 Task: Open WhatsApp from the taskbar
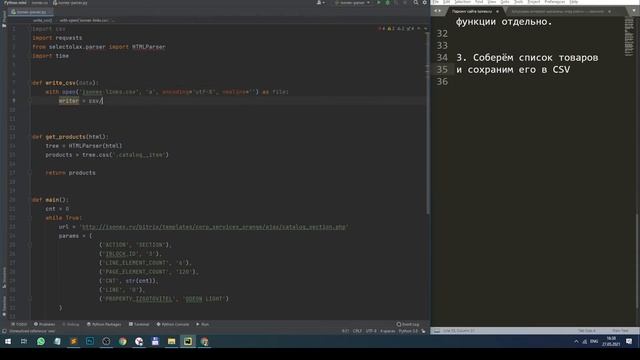(x=41, y=341)
